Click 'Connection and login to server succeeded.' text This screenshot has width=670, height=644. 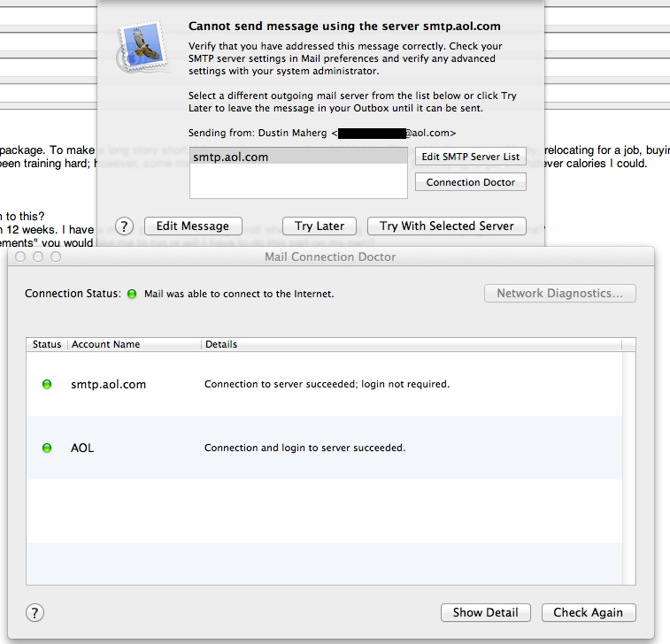pos(304,448)
